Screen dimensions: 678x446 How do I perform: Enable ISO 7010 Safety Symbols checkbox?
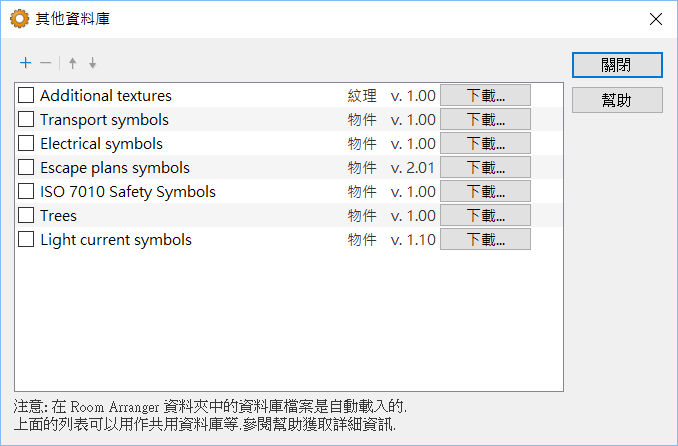26,192
